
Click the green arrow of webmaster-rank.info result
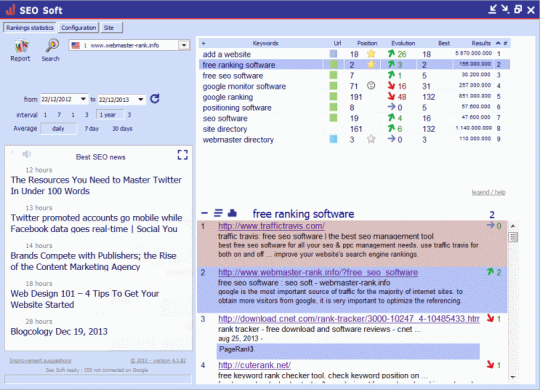click(490, 272)
